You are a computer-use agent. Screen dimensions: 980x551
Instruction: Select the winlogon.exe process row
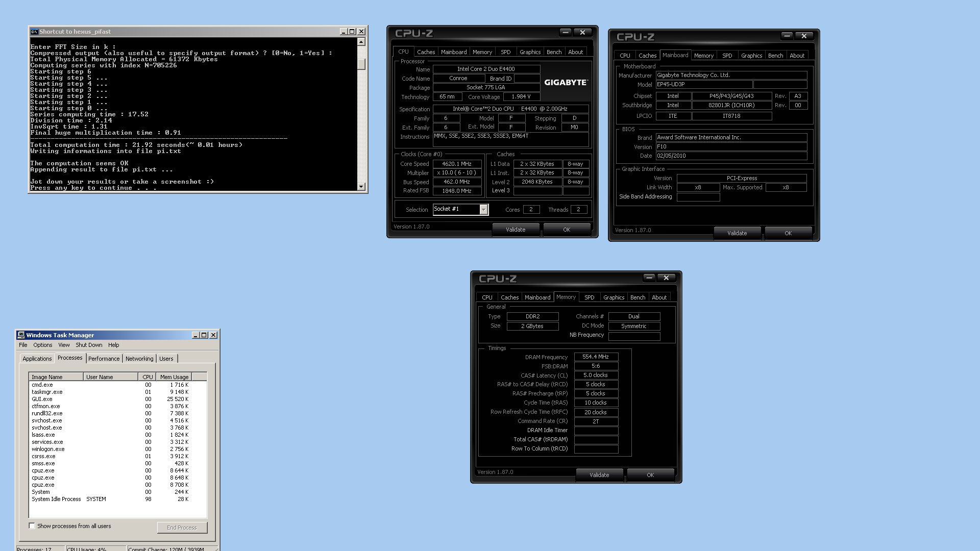118,449
